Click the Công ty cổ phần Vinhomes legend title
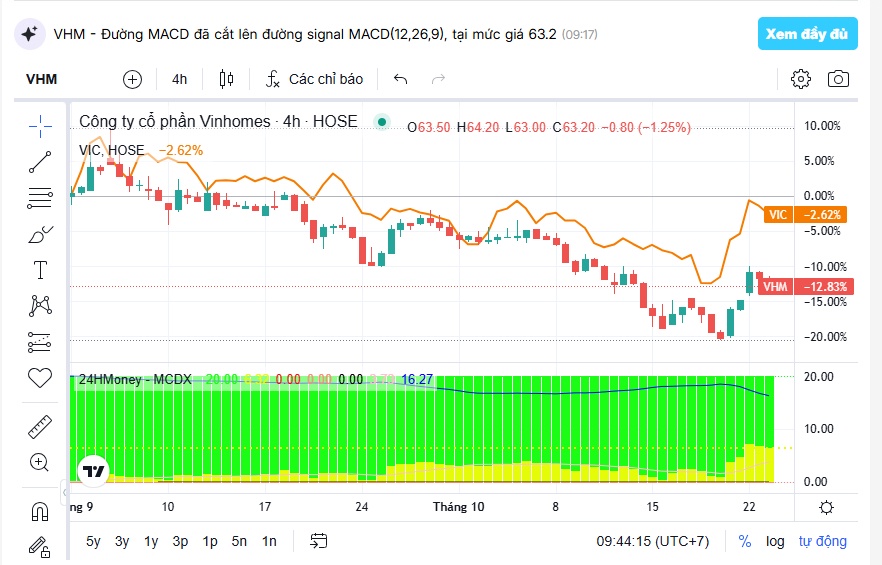The width and height of the screenshot is (882, 565). 218,122
